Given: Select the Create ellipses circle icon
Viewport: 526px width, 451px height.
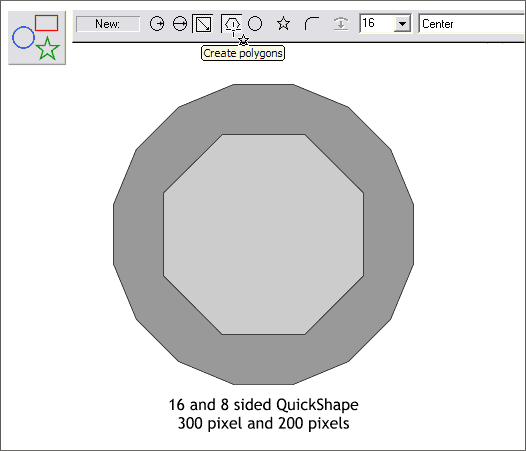Looking at the screenshot, I should tap(255, 24).
